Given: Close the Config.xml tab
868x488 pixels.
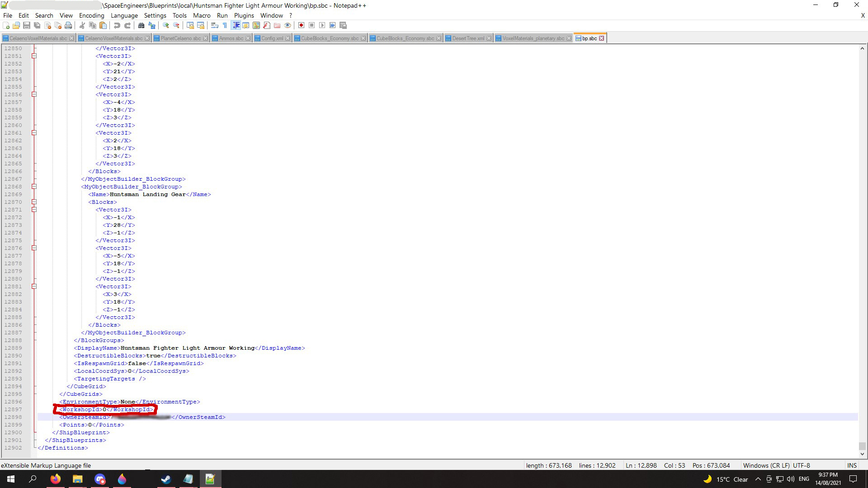Looking at the screenshot, I should [288, 38].
